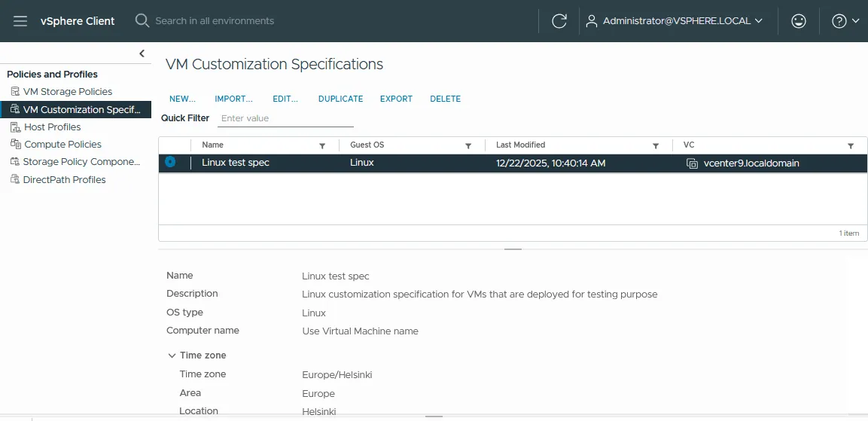868x421 pixels.
Task: Click the specification description text
Action: [x=480, y=294]
